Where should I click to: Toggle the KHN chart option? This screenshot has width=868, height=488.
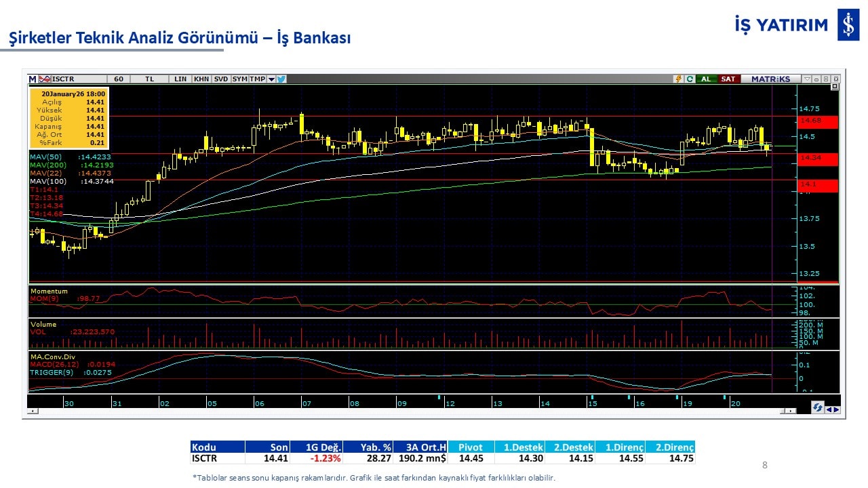tap(201, 79)
